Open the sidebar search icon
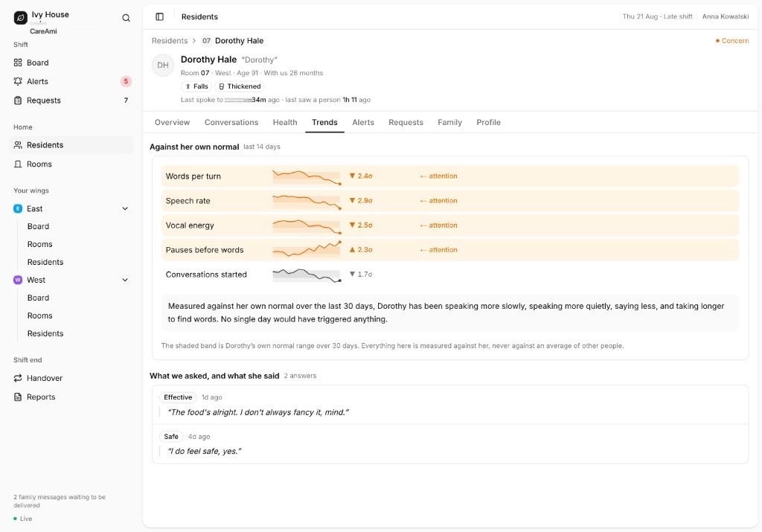 pos(126,18)
